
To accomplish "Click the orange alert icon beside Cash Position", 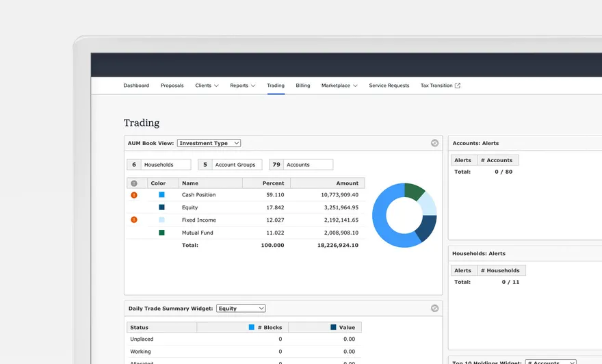I will point(134,195).
